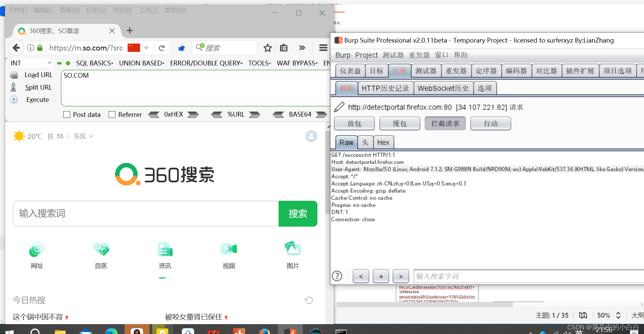Bookmark this page with the star icon
This screenshot has width=644, height=334.
267,48
